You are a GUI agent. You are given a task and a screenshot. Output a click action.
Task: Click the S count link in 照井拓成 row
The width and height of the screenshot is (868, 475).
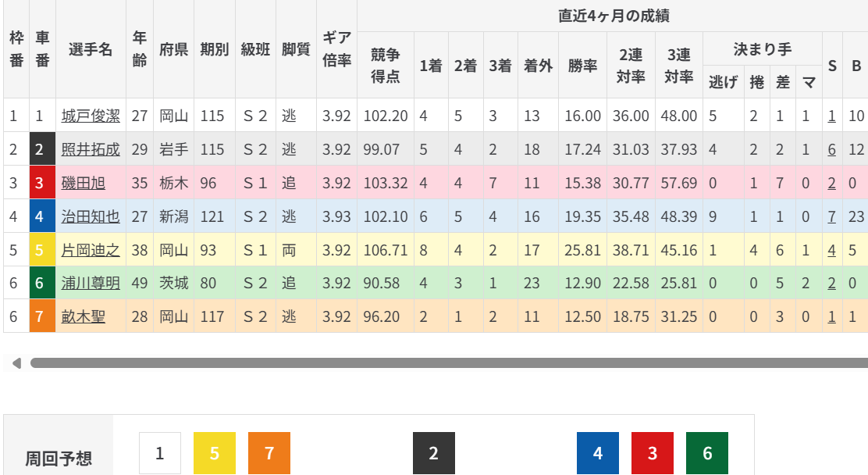[832, 149]
